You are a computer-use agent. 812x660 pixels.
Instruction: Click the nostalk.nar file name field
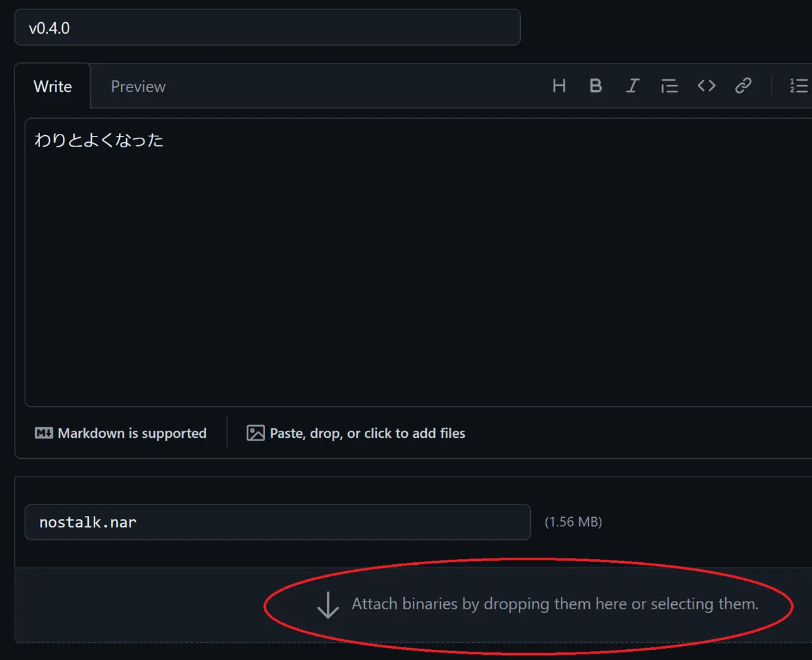(x=277, y=522)
